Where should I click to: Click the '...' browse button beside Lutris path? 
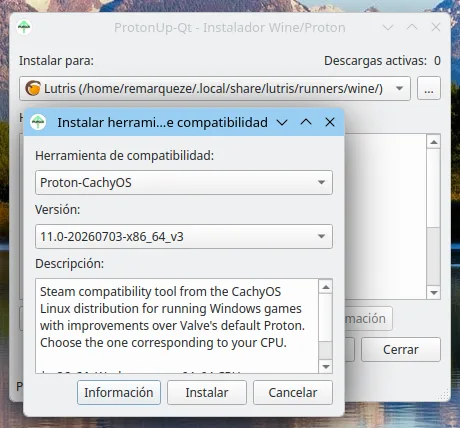click(x=429, y=88)
